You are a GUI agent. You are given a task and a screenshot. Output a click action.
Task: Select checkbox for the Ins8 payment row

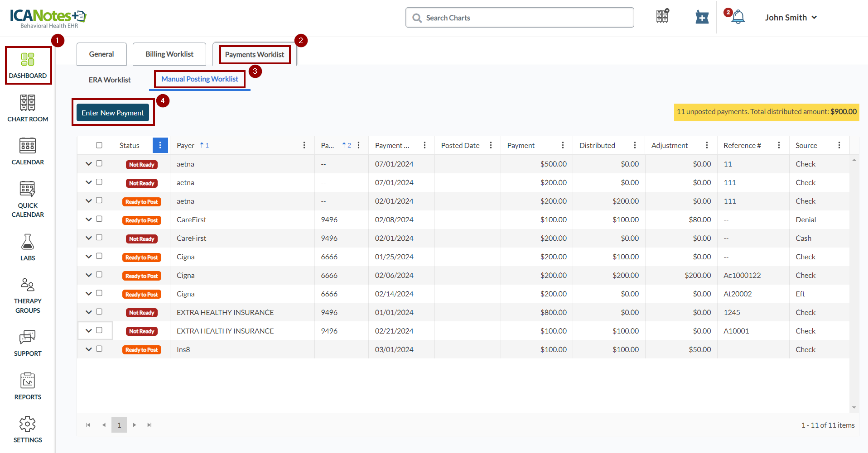pos(99,349)
